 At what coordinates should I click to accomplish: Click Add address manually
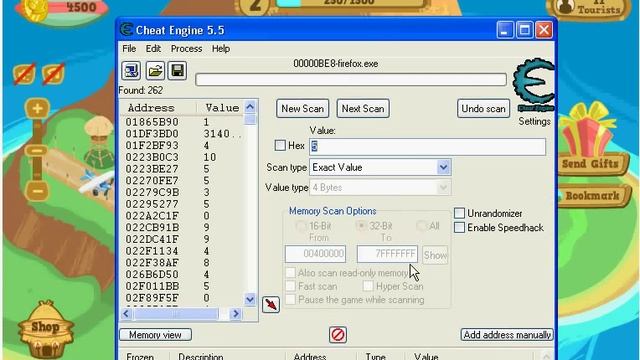(507, 335)
